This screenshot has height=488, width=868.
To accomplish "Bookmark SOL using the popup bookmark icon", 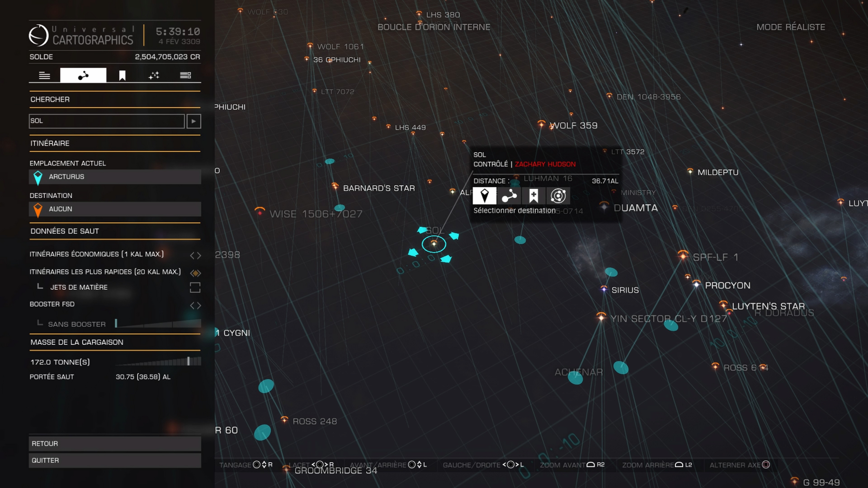I will click(x=533, y=196).
